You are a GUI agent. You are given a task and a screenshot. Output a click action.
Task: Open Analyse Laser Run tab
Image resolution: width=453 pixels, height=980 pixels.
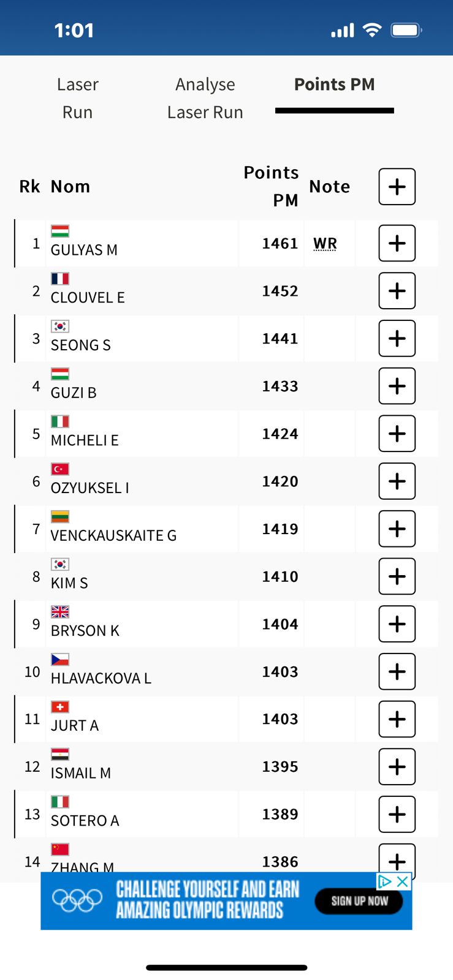205,98
